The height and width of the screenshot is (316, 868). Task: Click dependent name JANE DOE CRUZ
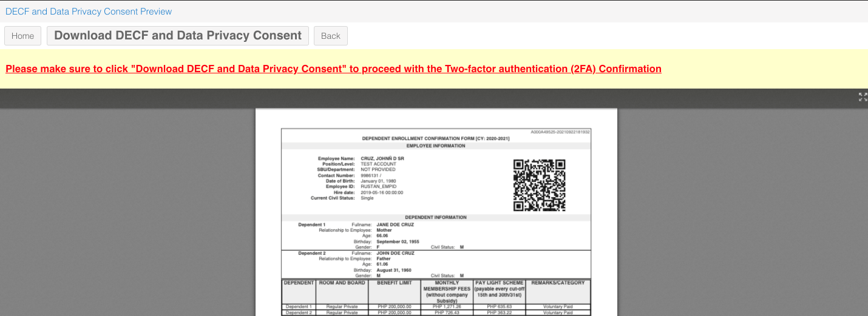click(x=395, y=224)
